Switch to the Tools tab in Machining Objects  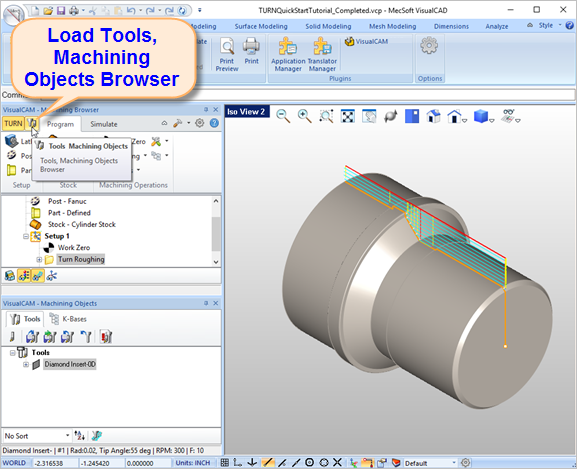click(x=25, y=319)
